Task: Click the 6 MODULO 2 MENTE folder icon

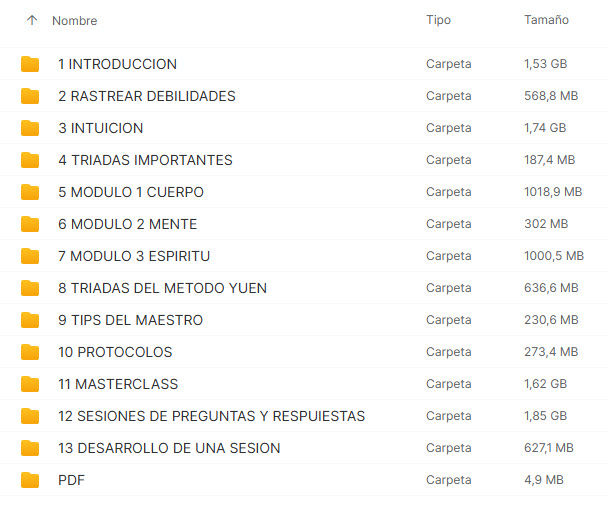Action: tap(30, 224)
